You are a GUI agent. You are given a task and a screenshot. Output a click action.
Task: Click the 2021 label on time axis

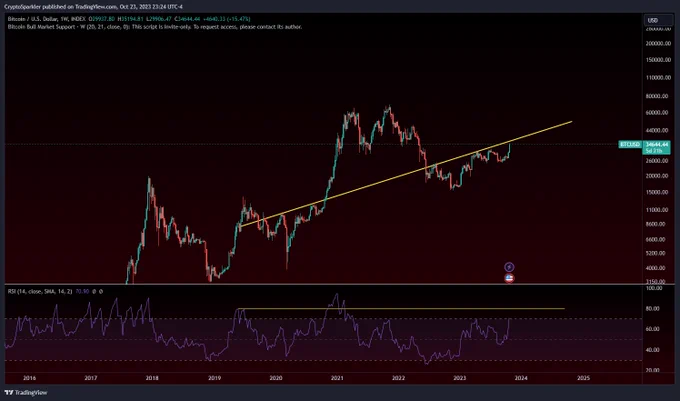coord(337,378)
